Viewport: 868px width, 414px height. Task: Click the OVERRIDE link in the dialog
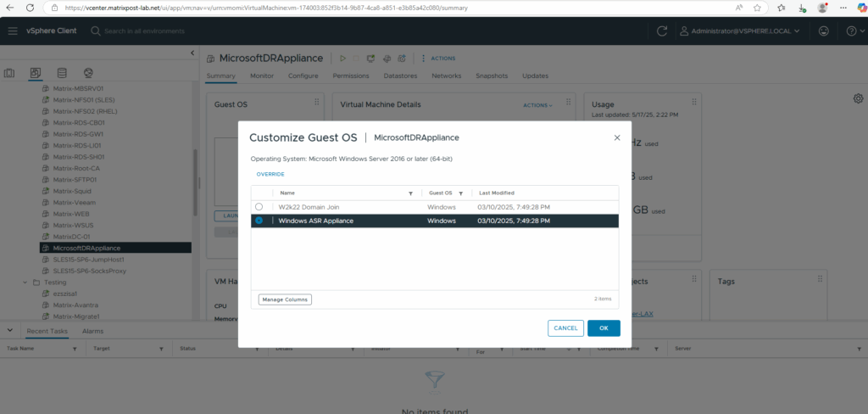270,174
